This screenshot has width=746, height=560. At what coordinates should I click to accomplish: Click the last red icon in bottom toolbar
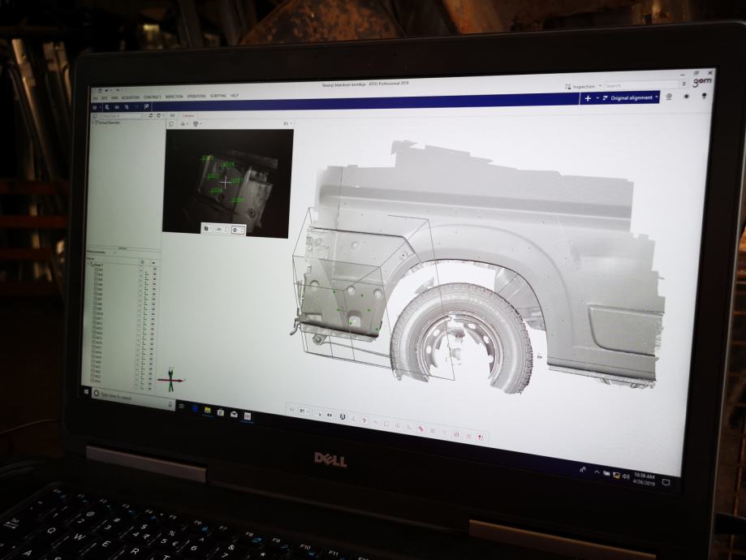481,437
